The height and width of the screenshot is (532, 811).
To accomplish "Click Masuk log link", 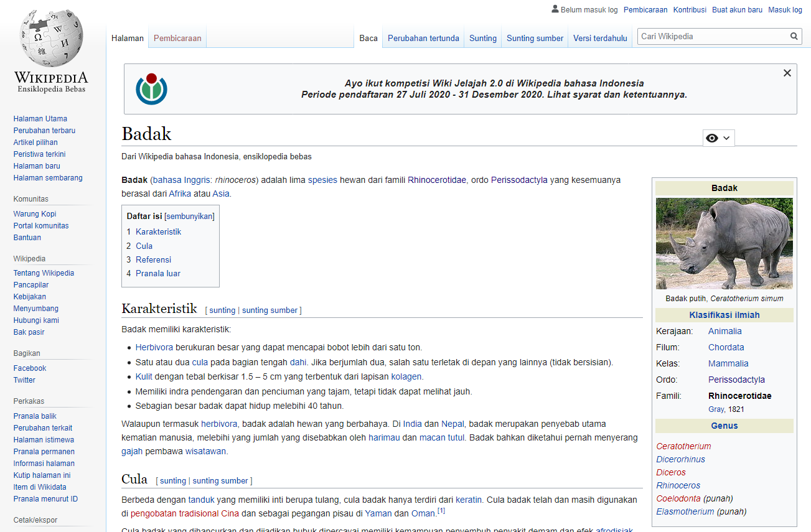I will 785,10.
